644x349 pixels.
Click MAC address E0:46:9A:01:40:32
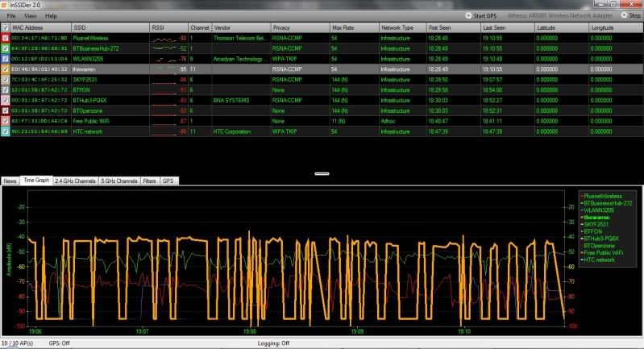39,69
